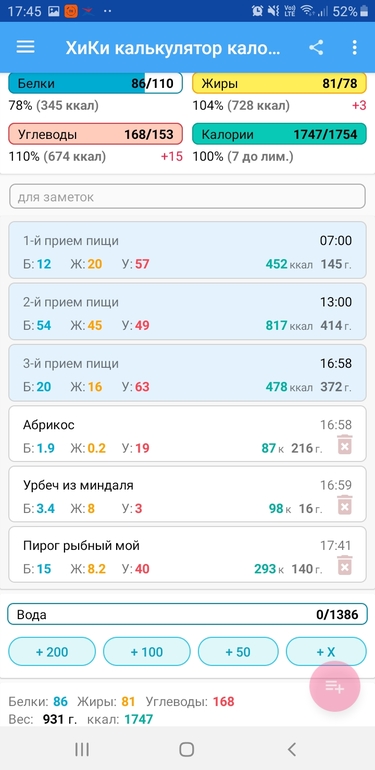
Task: Add 50 ml of water
Action: [x=238, y=652]
